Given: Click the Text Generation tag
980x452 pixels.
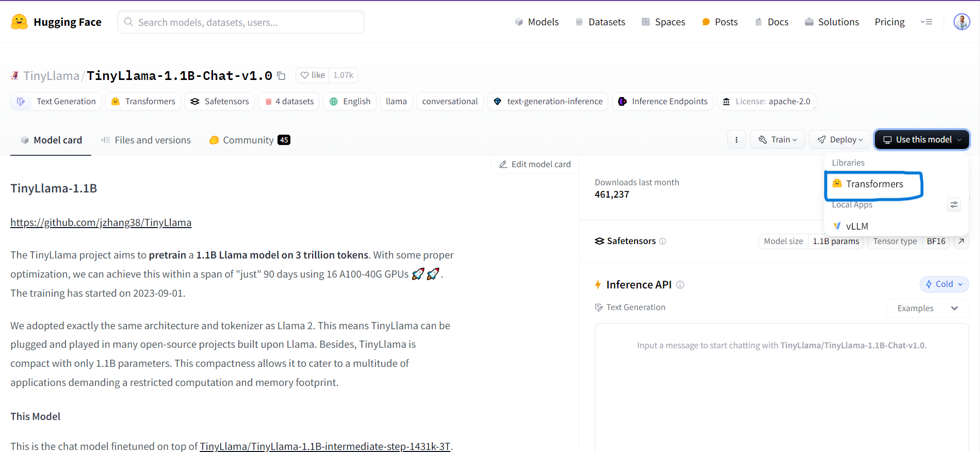Looking at the screenshot, I should pyautogui.click(x=56, y=102).
